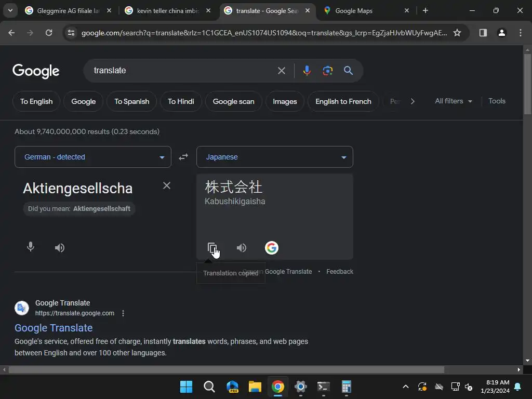Apply the Google filter chip

click(84, 101)
